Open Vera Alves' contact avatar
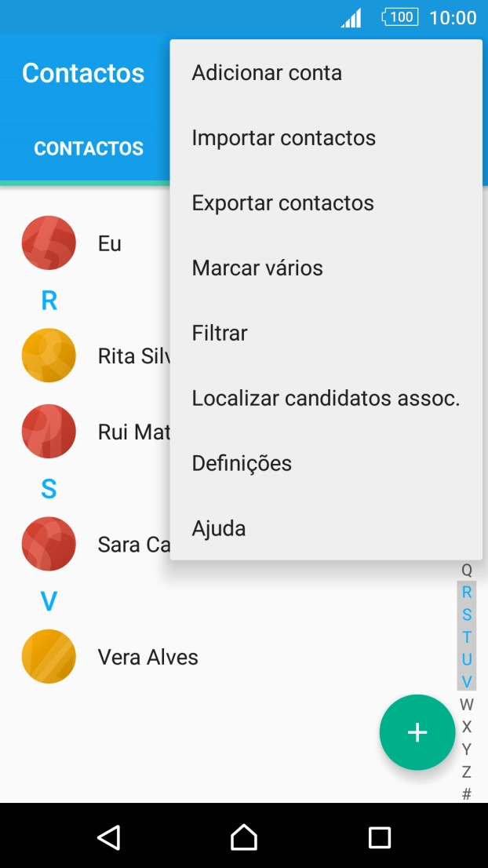 click(x=49, y=656)
